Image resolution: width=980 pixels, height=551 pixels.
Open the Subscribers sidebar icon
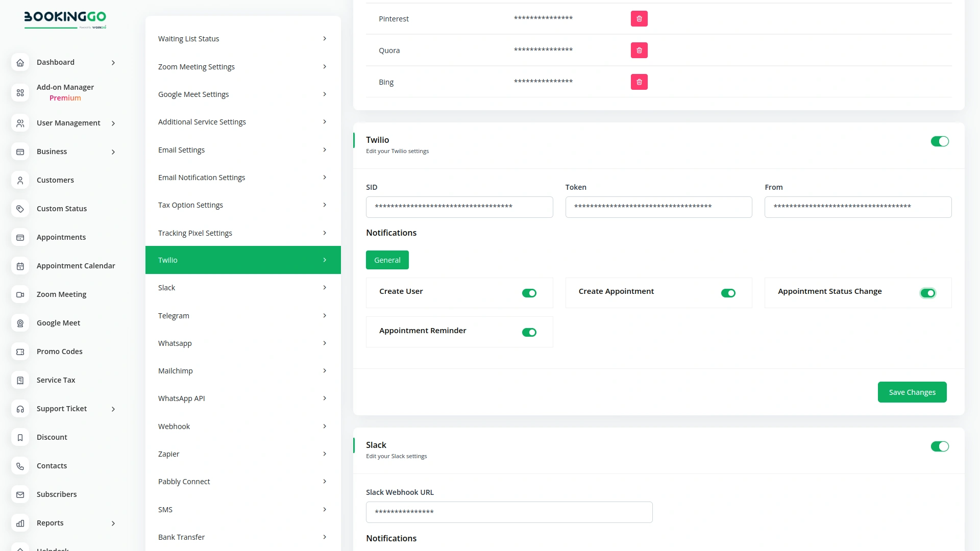click(x=20, y=494)
